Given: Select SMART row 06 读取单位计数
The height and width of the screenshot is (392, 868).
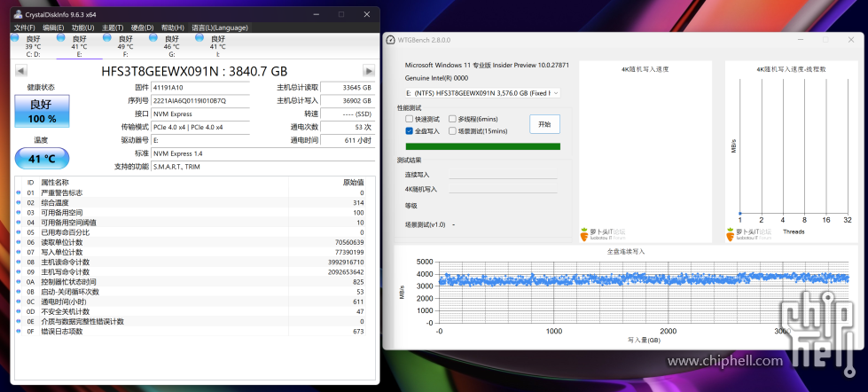Looking at the screenshot, I should coord(191,242).
